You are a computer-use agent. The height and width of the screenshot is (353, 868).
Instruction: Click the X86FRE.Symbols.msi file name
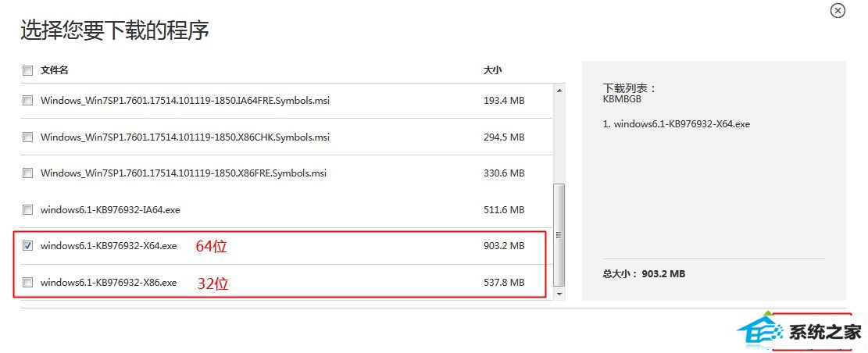pos(184,173)
